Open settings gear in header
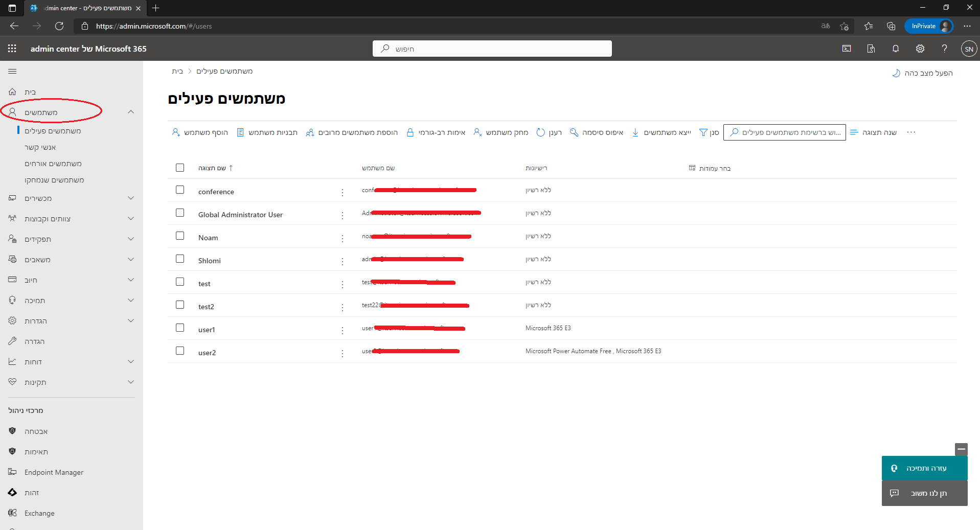The width and height of the screenshot is (980, 530). [920, 49]
